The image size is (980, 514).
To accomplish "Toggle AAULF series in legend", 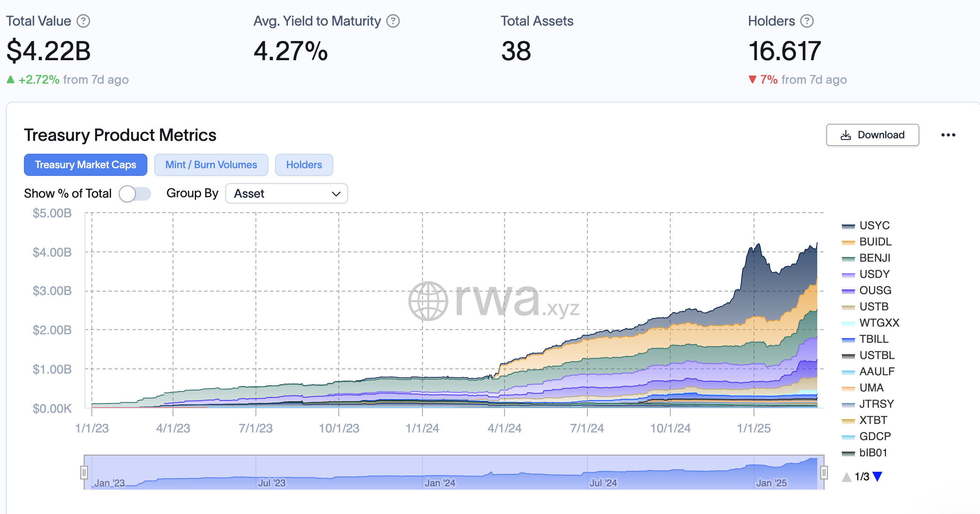I will tap(869, 371).
